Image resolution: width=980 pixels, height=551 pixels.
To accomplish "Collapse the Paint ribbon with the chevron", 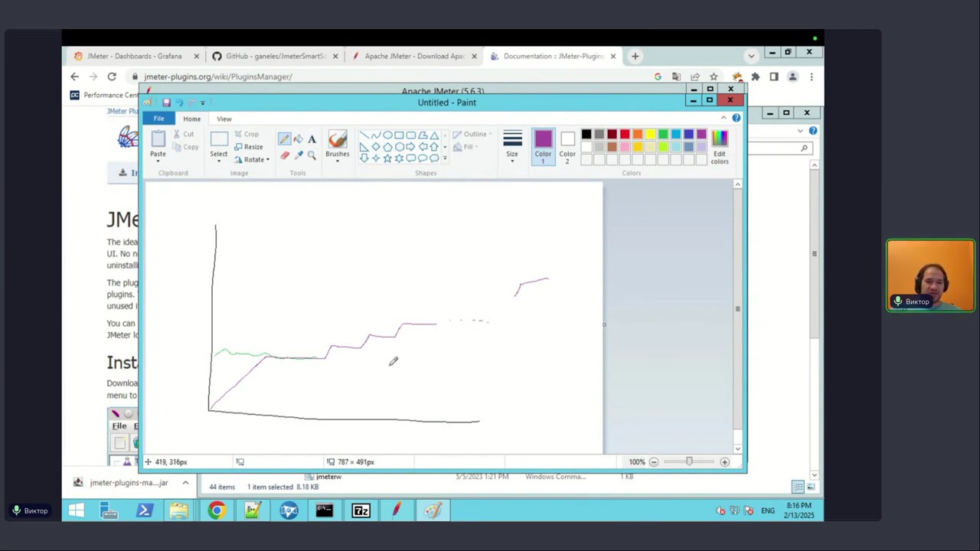I will (724, 118).
